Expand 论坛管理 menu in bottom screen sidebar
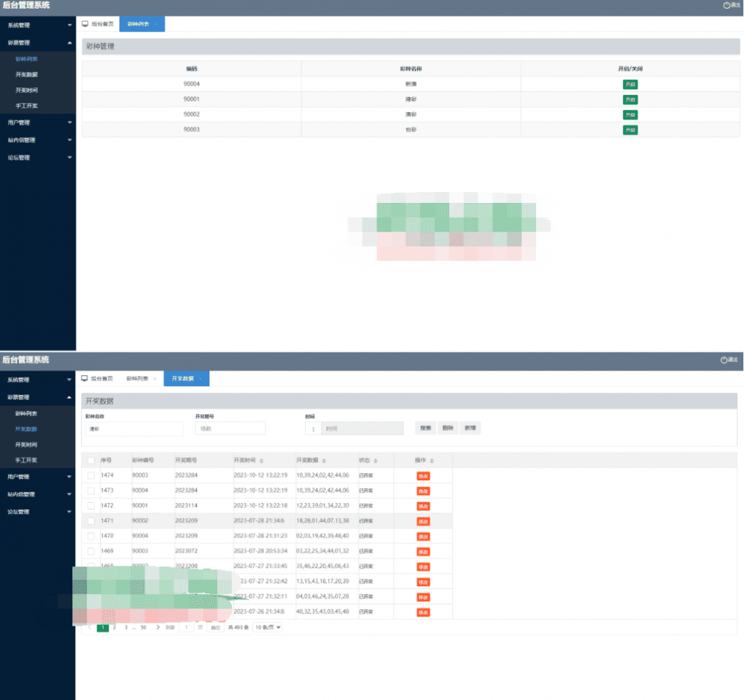This screenshot has height=700, width=747. pyautogui.click(x=38, y=512)
